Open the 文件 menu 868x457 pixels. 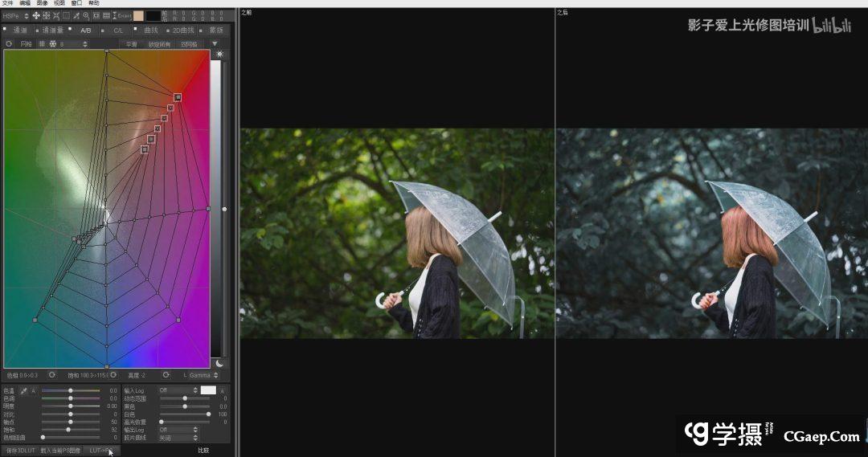click(8, 3)
